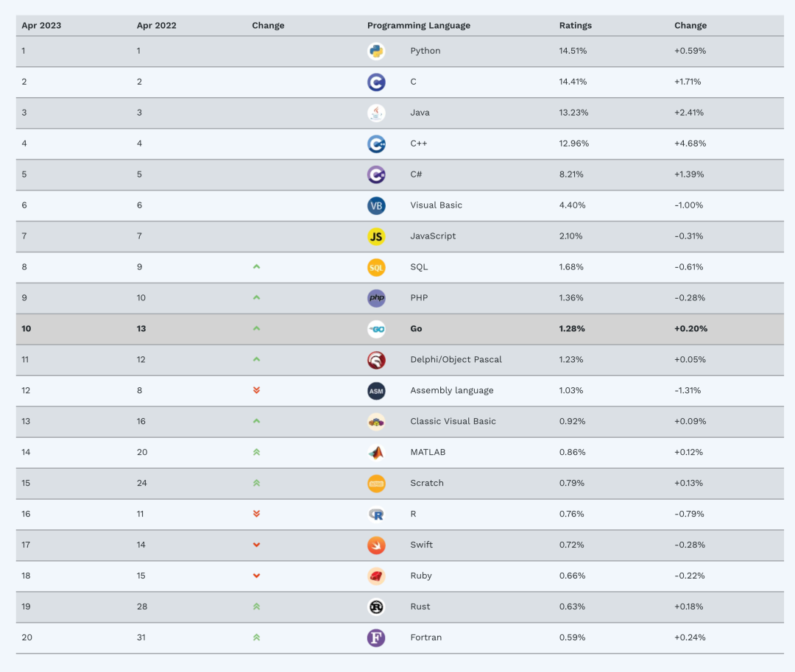Image resolution: width=795 pixels, height=672 pixels.
Task: Click the Visual Basic VB icon
Action: point(376,206)
